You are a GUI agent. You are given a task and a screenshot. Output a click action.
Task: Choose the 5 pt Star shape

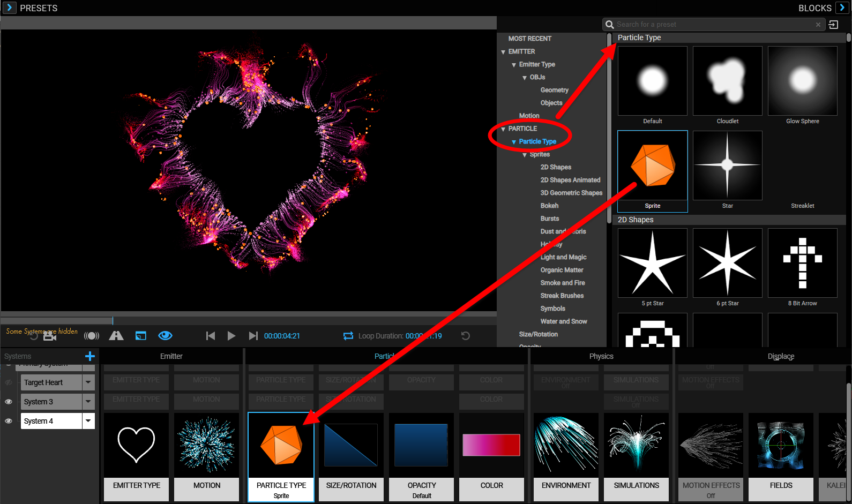point(653,263)
